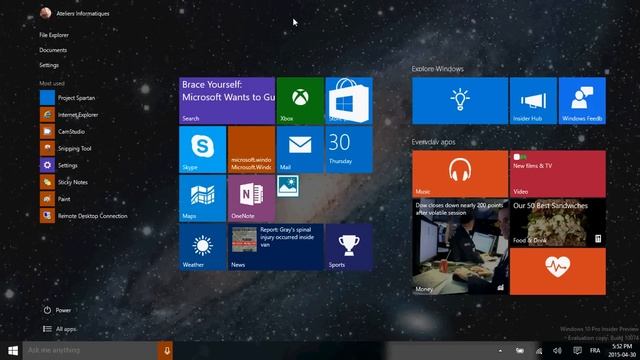Launch Internet Explorer from Most used
Image resolution: width=640 pixels, height=360 pixels.
coord(69,115)
